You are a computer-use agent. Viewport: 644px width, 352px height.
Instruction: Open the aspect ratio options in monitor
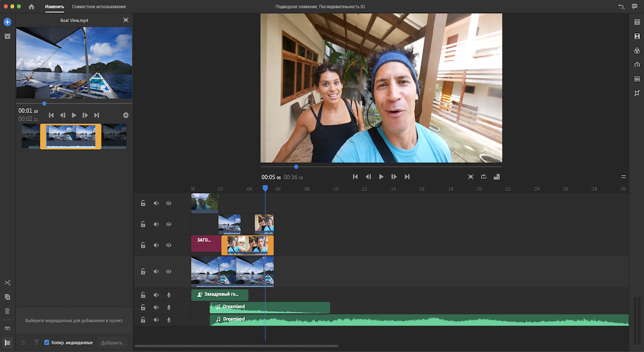(497, 177)
